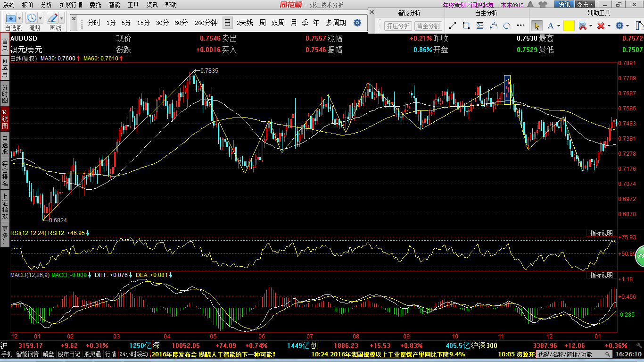The width and height of the screenshot is (644, 362).
Task: Select the line segment drawing tool
Action: tap(453, 26)
